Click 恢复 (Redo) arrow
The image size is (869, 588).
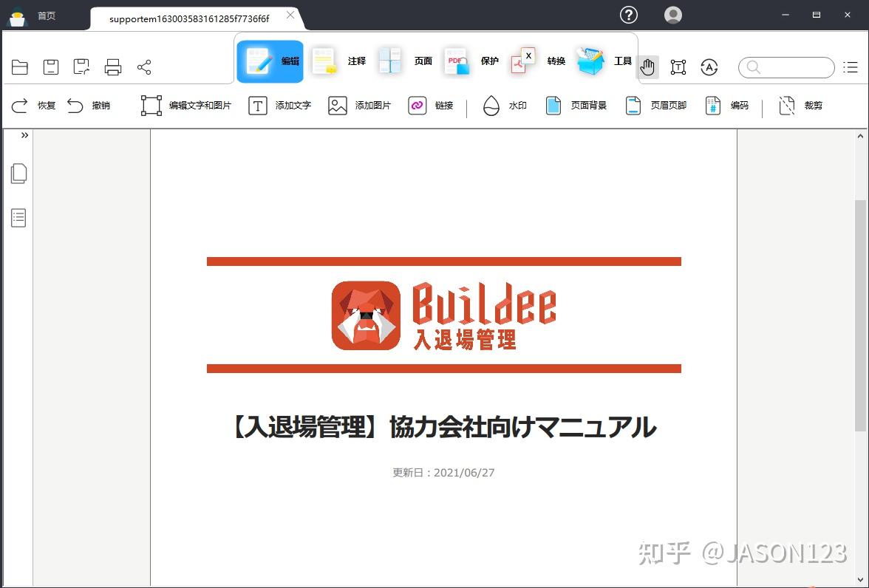tap(33, 106)
